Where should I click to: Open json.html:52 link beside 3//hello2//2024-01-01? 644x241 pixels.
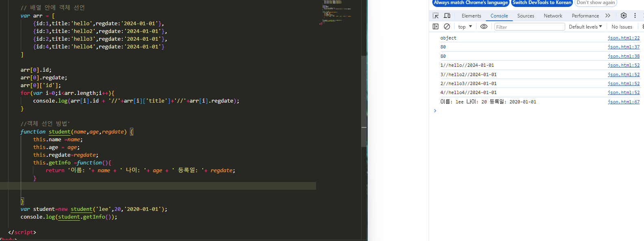pyautogui.click(x=623, y=74)
